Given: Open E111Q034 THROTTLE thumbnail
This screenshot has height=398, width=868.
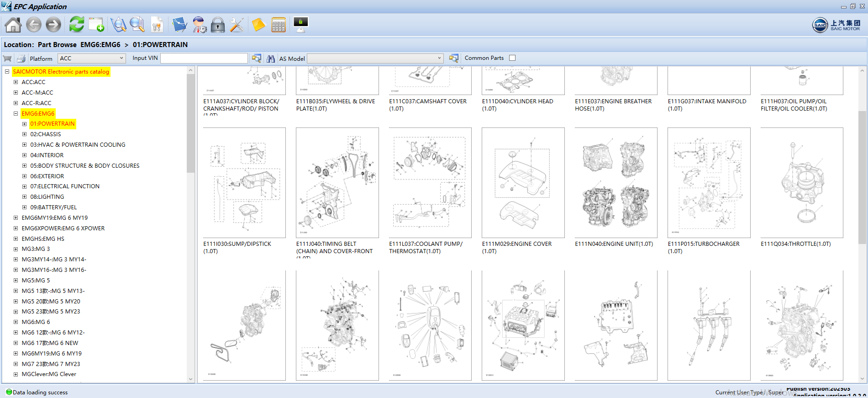Looking at the screenshot, I should (x=802, y=183).
